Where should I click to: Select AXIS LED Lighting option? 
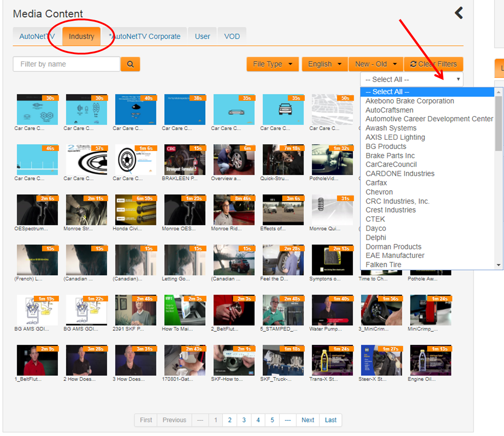coord(427,137)
